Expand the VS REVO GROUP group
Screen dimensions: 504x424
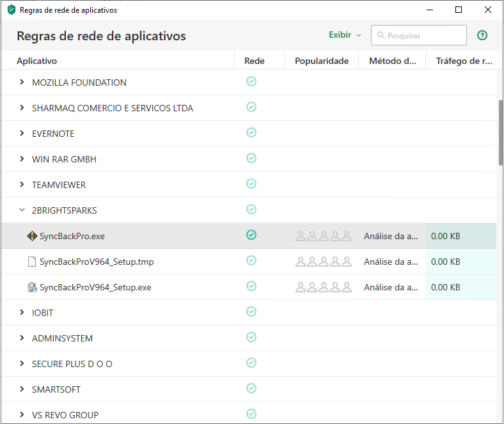click(22, 414)
